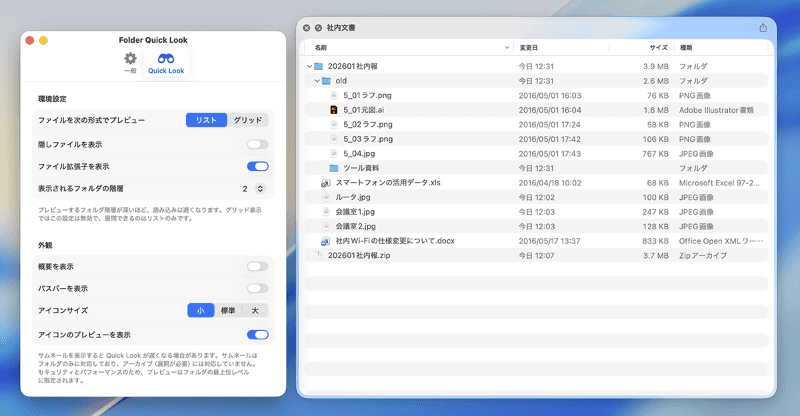This screenshot has height=416, width=800.
Task: Click the 5_03ラフ.png file icon
Action: 334,139
